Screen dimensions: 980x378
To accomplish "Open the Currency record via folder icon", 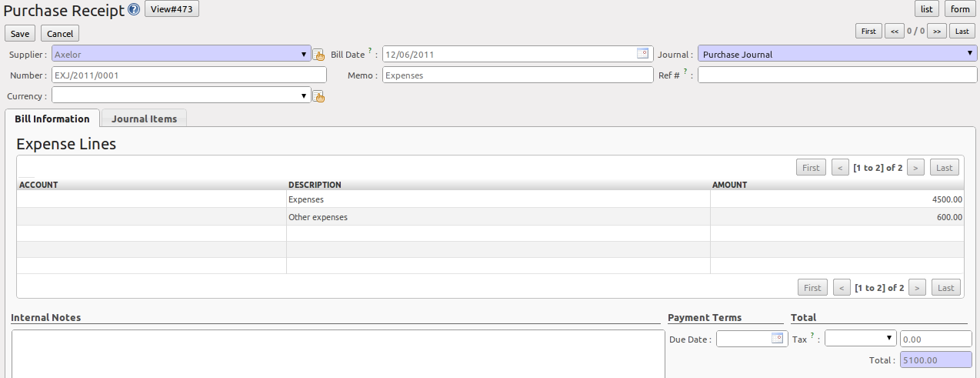I will (318, 96).
